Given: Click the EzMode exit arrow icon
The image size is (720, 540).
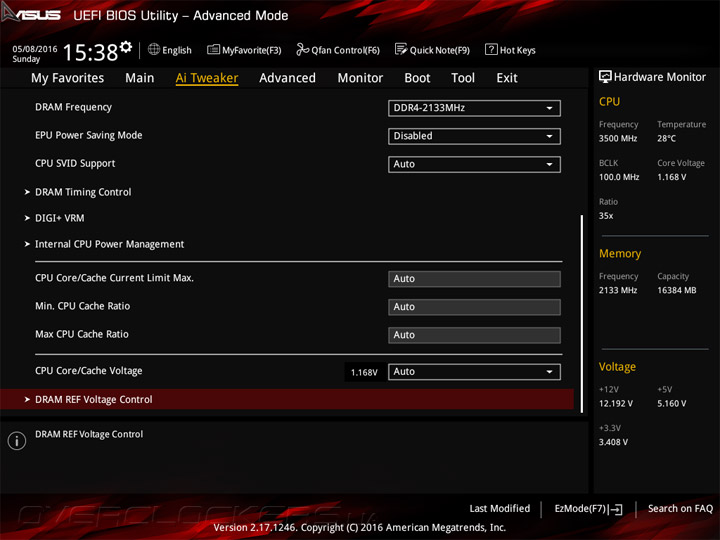Looking at the screenshot, I should tap(616, 509).
